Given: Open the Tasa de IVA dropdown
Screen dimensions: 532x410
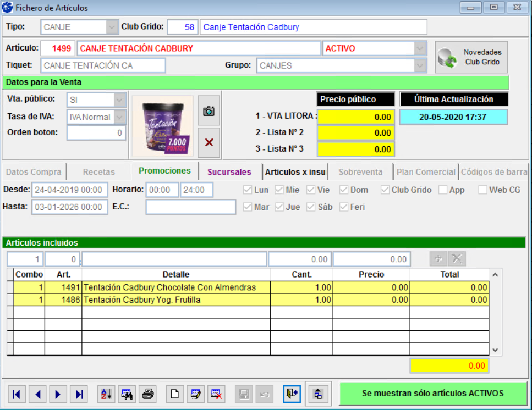Looking at the screenshot, I should (119, 117).
